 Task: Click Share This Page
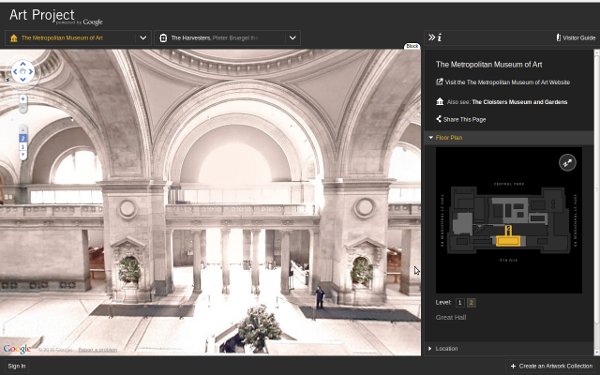coord(465,119)
